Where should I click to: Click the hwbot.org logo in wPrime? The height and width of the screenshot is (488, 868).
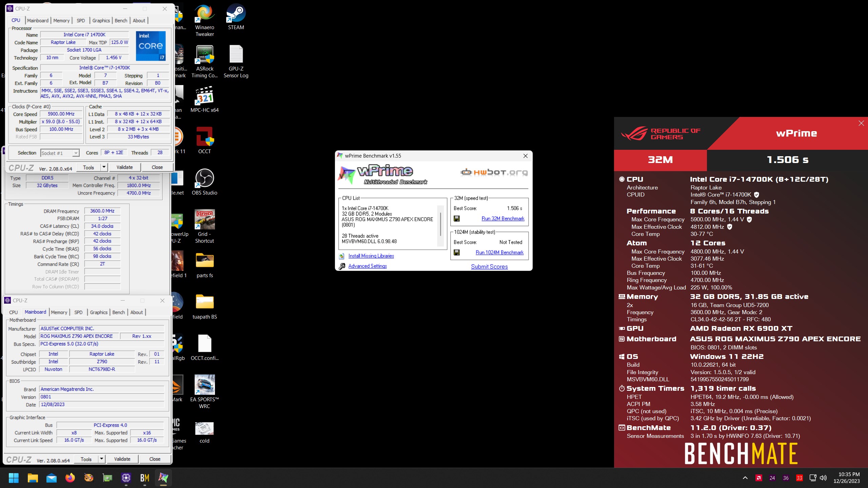[x=494, y=172]
